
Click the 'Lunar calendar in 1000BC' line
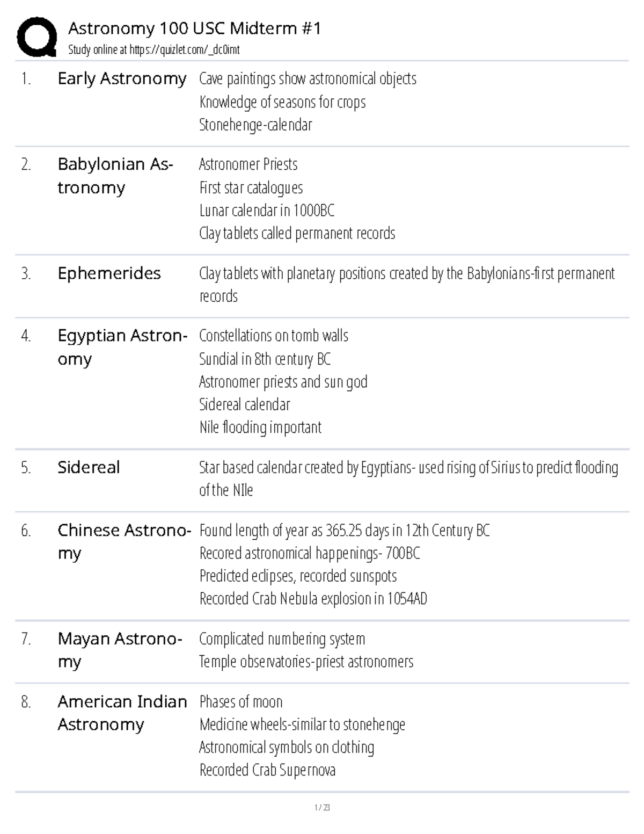pyautogui.click(x=267, y=210)
